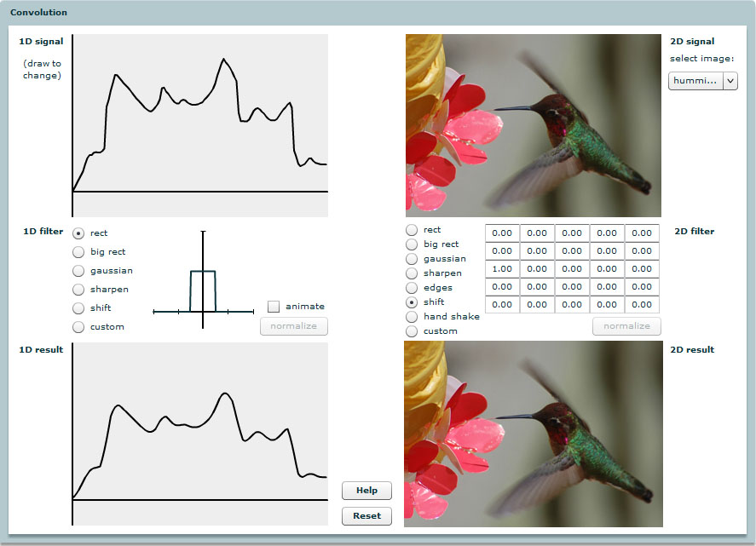
Task: Select the 2D gaussian filter radio
Action: pyautogui.click(x=413, y=259)
